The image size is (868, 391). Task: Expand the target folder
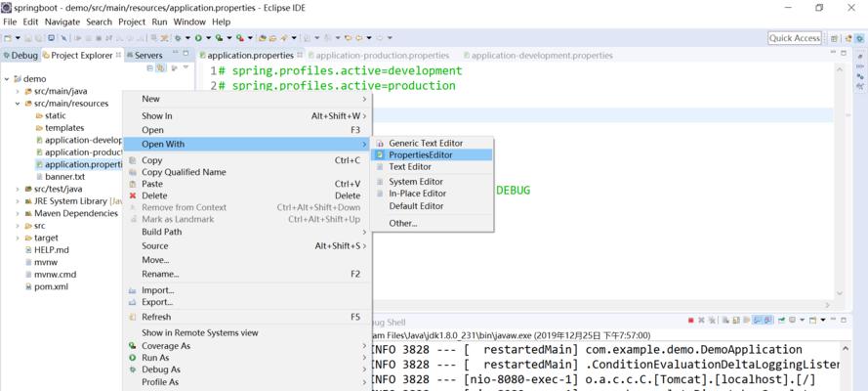(18, 238)
